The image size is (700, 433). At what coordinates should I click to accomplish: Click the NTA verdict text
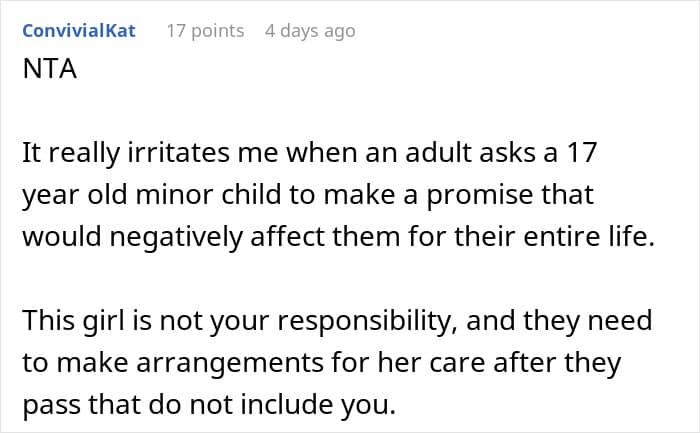[x=50, y=69]
